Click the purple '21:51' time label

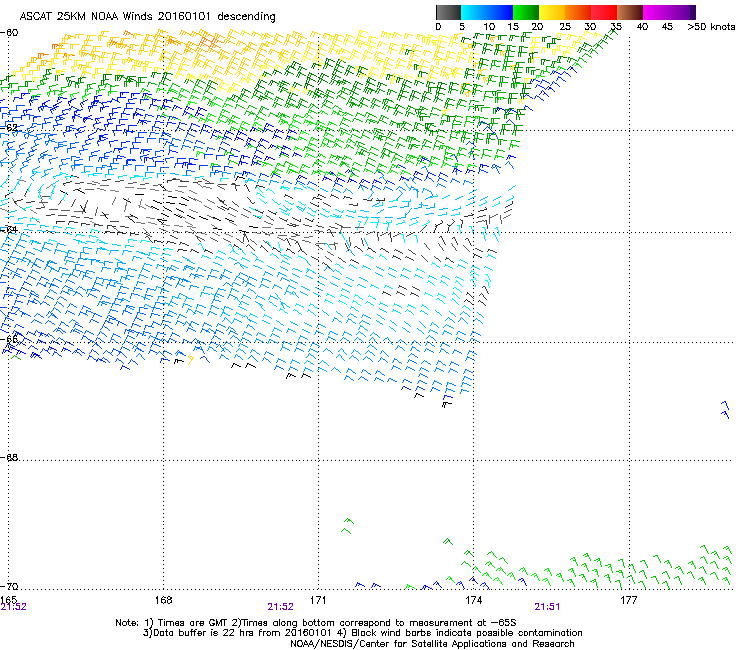click(547, 607)
